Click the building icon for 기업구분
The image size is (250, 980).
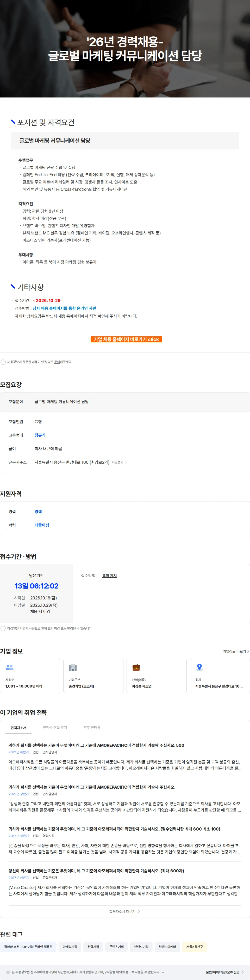tap(73, 667)
